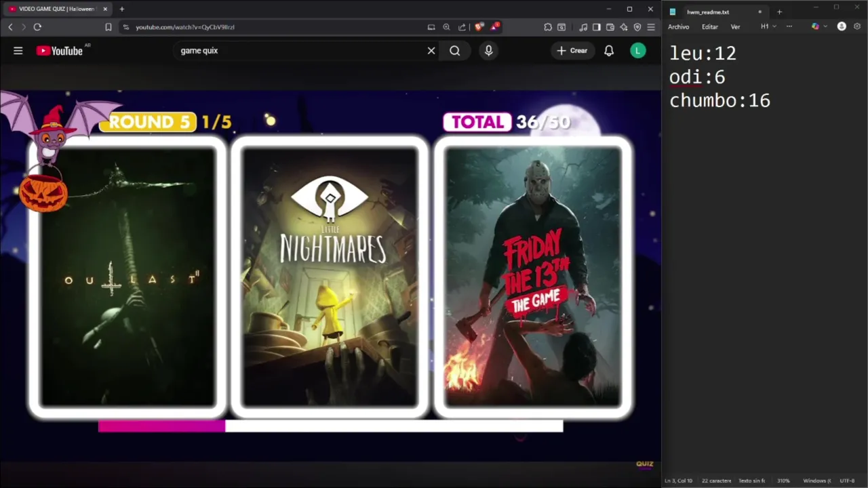
Task: Click the 'odi:6' line in Notepad
Action: coord(697,77)
